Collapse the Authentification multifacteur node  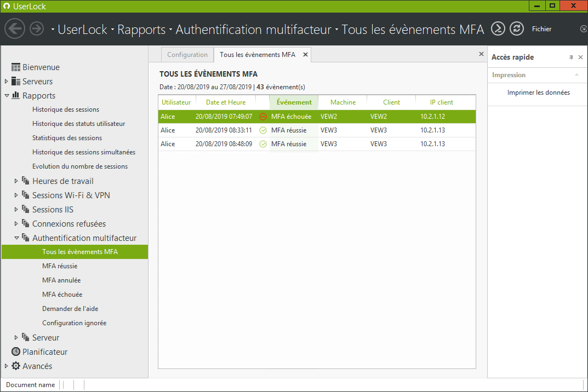coord(16,238)
